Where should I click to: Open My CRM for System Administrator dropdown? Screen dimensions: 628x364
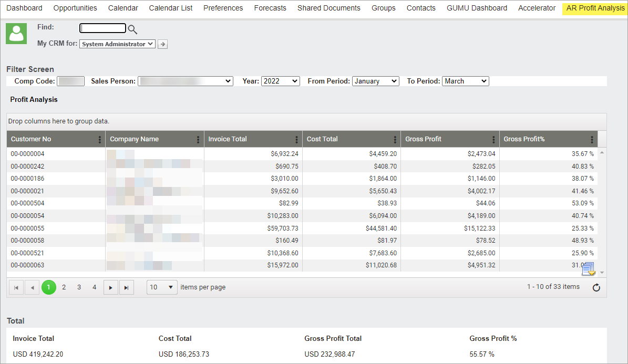(x=117, y=44)
